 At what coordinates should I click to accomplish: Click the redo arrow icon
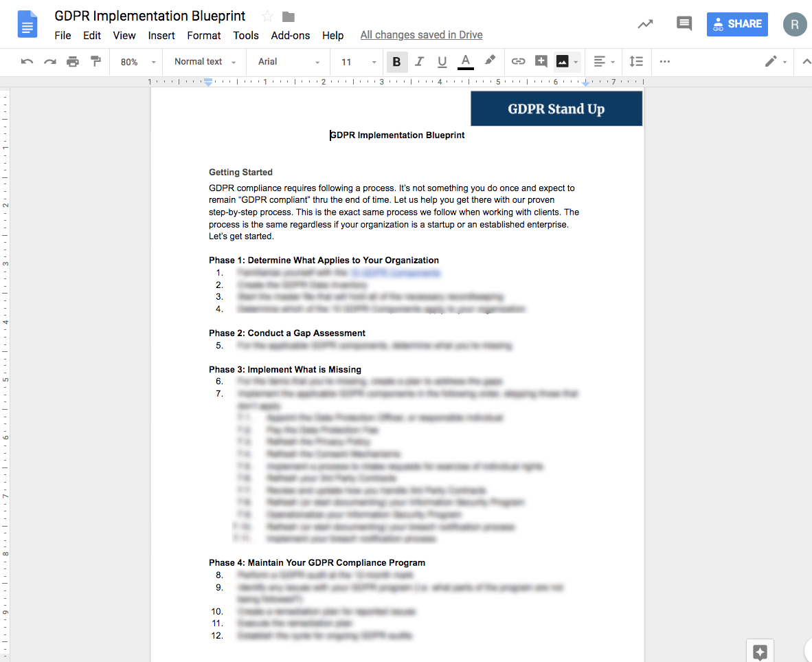click(x=50, y=62)
